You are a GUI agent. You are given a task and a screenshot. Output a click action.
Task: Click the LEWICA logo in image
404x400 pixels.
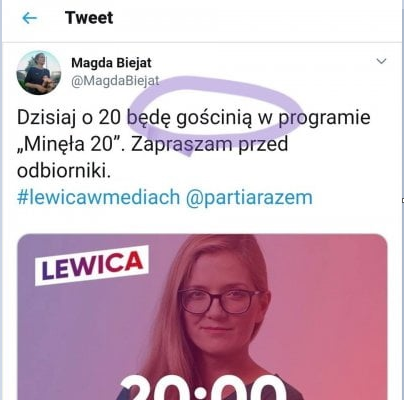(x=92, y=265)
